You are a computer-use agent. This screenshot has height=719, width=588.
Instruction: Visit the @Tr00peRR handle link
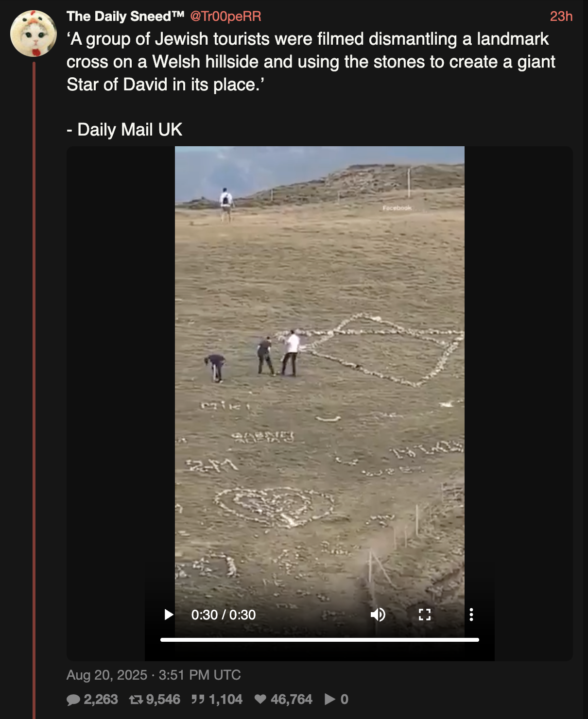(225, 16)
